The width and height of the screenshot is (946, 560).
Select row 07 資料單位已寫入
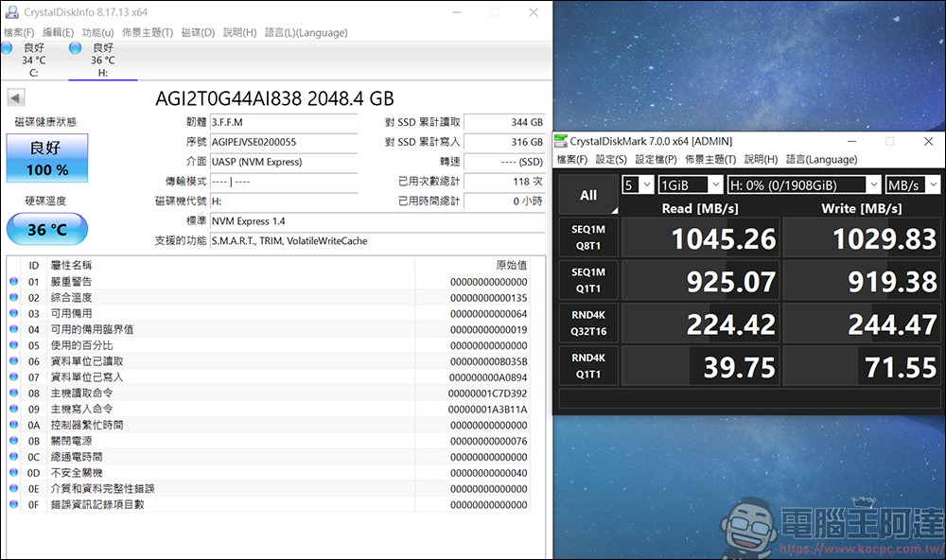pos(269,377)
